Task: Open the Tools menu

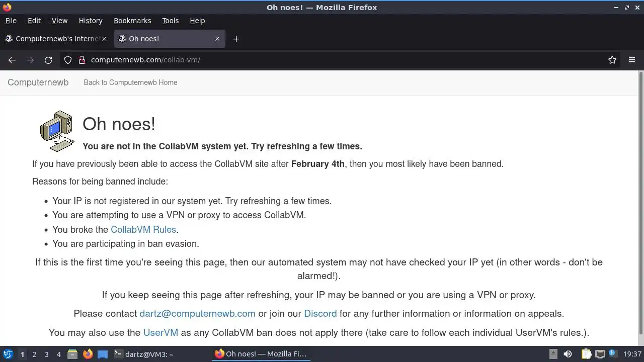Action: click(170, 21)
